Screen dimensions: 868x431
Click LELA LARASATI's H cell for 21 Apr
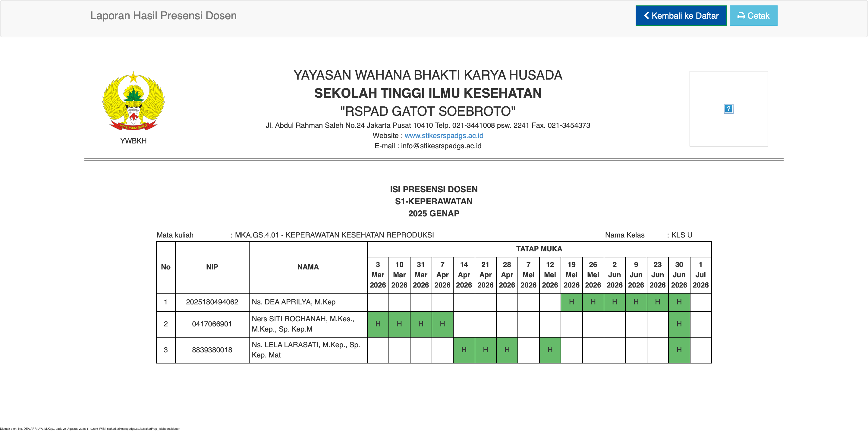click(x=486, y=350)
